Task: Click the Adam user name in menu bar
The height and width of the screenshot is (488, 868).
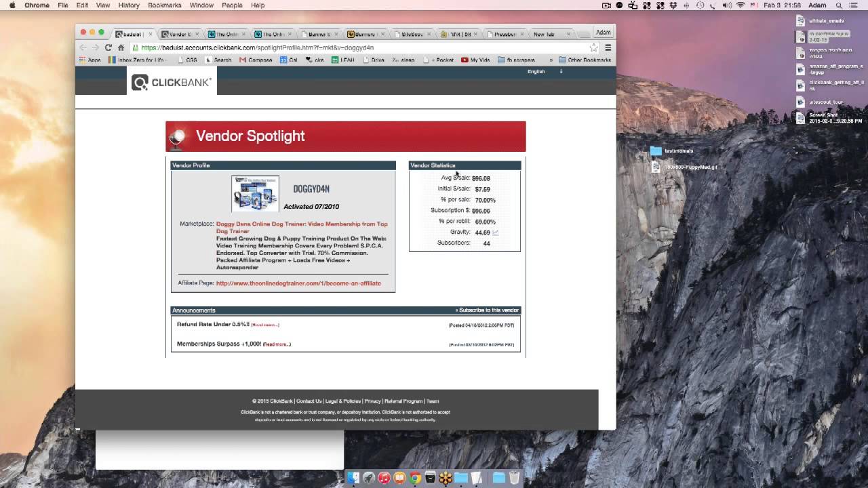Action: (817, 5)
